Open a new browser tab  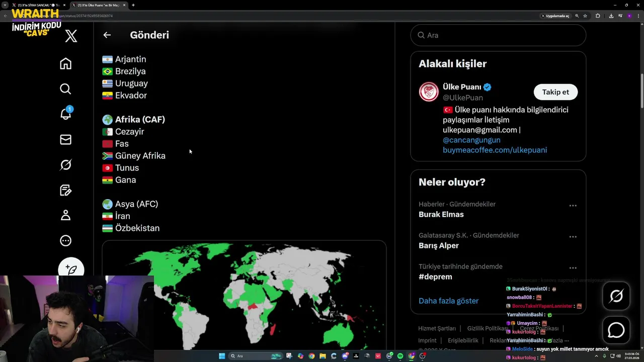(133, 5)
